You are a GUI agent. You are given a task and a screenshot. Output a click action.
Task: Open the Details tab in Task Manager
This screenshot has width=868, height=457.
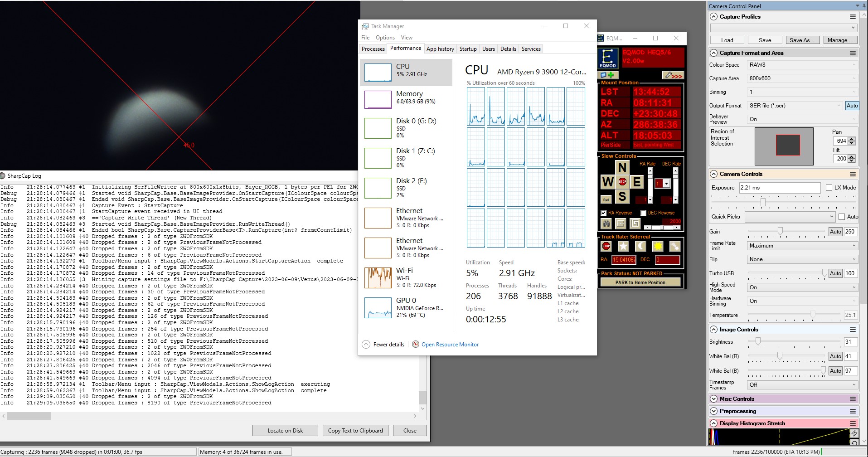point(508,49)
